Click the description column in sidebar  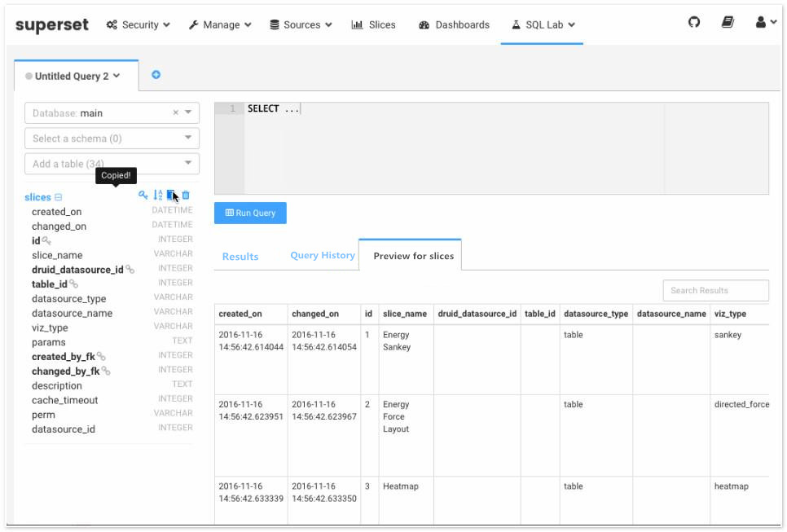[57, 385]
